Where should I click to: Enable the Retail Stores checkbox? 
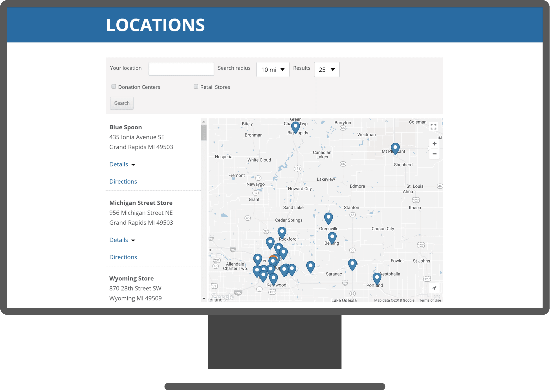click(x=196, y=86)
